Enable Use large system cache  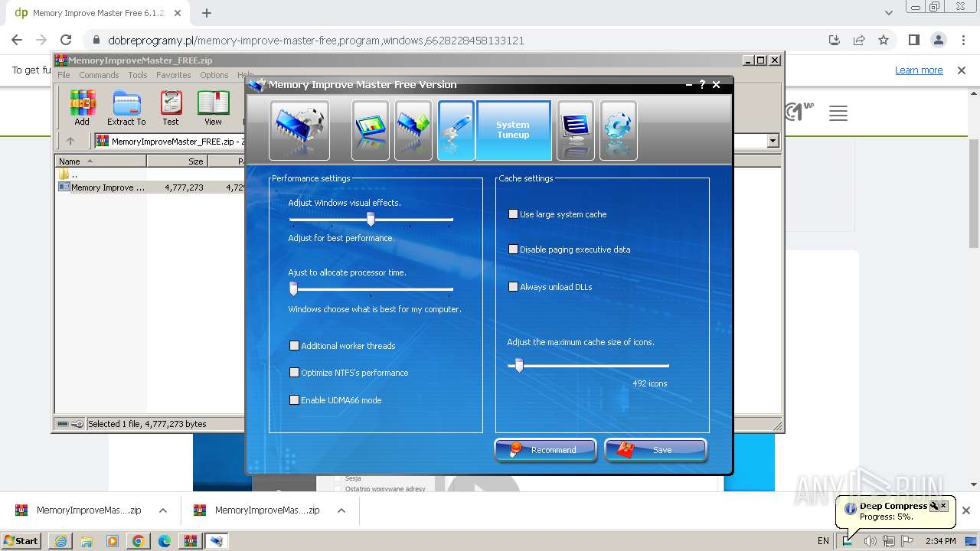[x=513, y=214]
